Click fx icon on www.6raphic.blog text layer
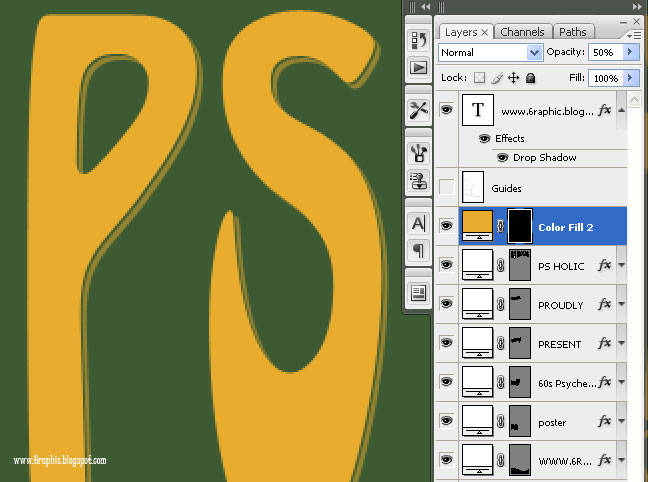This screenshot has height=482, width=648. coord(604,110)
